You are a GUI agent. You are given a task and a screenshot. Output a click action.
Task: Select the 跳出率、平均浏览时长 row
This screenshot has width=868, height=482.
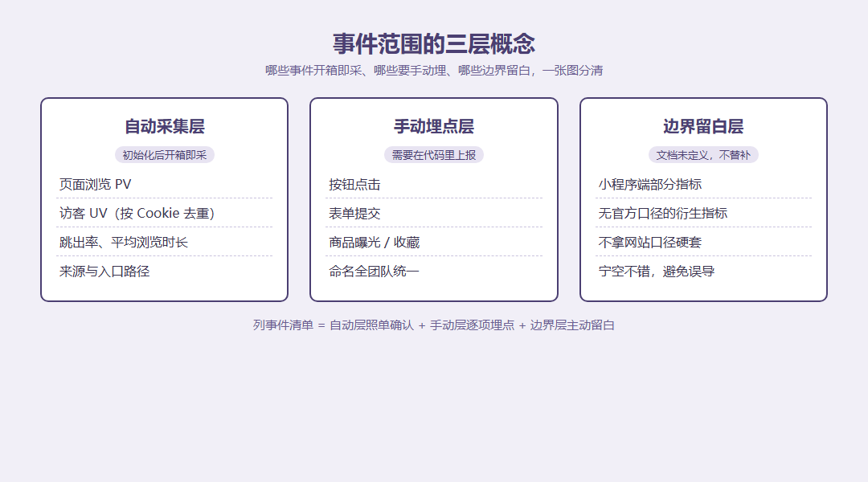pos(165,243)
